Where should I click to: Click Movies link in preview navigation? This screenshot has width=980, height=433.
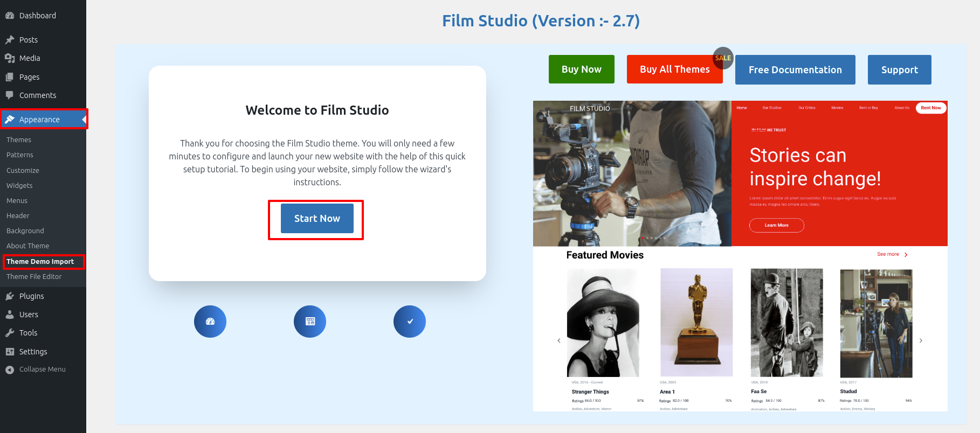837,108
